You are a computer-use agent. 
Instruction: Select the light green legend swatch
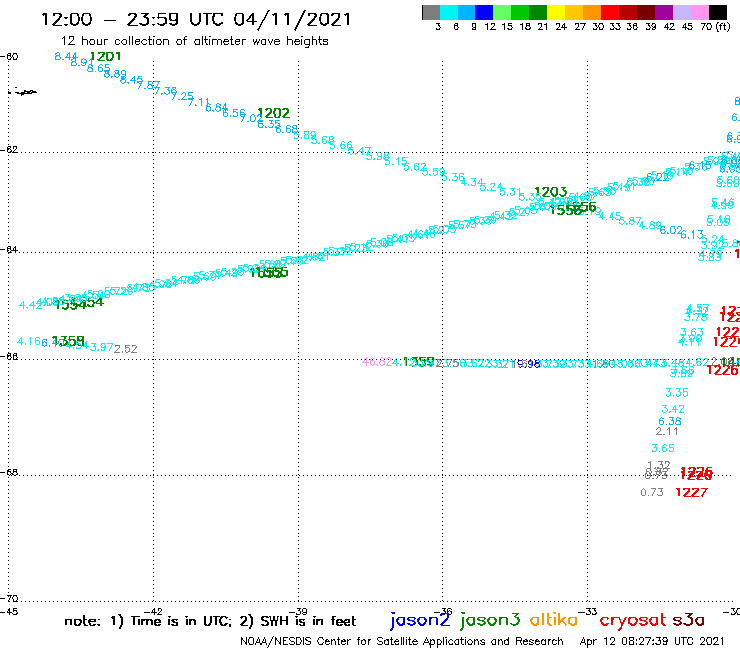(502, 13)
